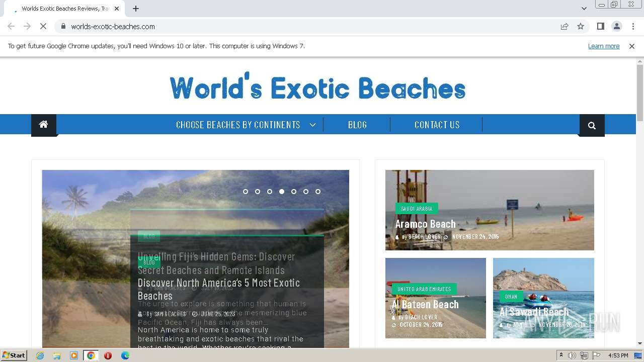Open the Windows Start button
The width and height of the screenshot is (644, 362).
(x=14, y=355)
